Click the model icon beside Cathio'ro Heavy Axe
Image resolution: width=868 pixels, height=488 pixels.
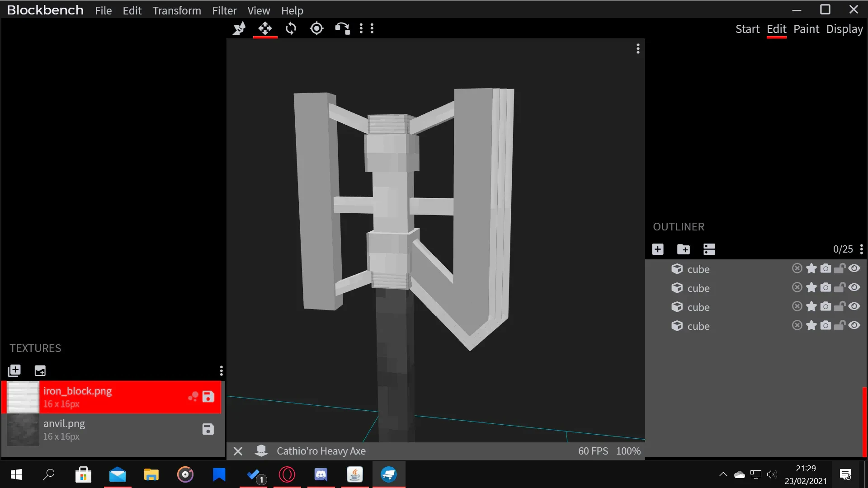tap(261, 450)
